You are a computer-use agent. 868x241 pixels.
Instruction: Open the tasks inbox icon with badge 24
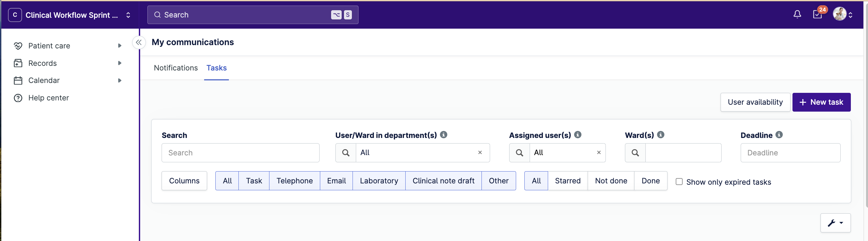click(817, 14)
